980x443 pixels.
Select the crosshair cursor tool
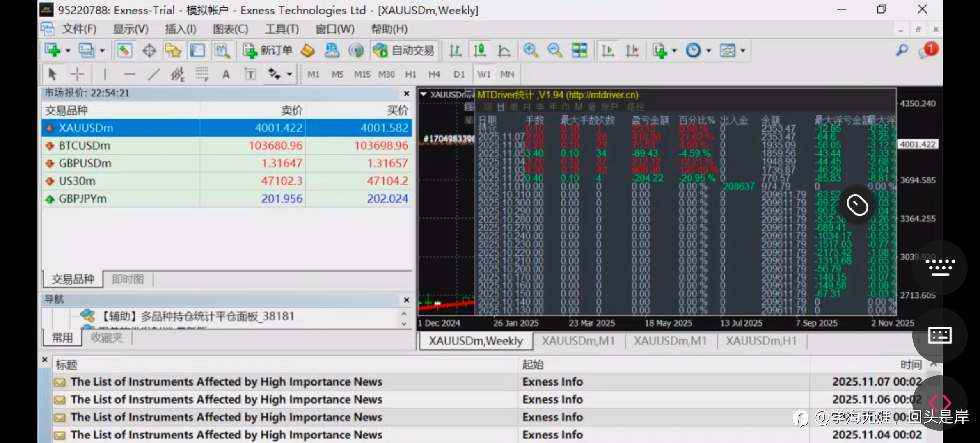pyautogui.click(x=77, y=74)
